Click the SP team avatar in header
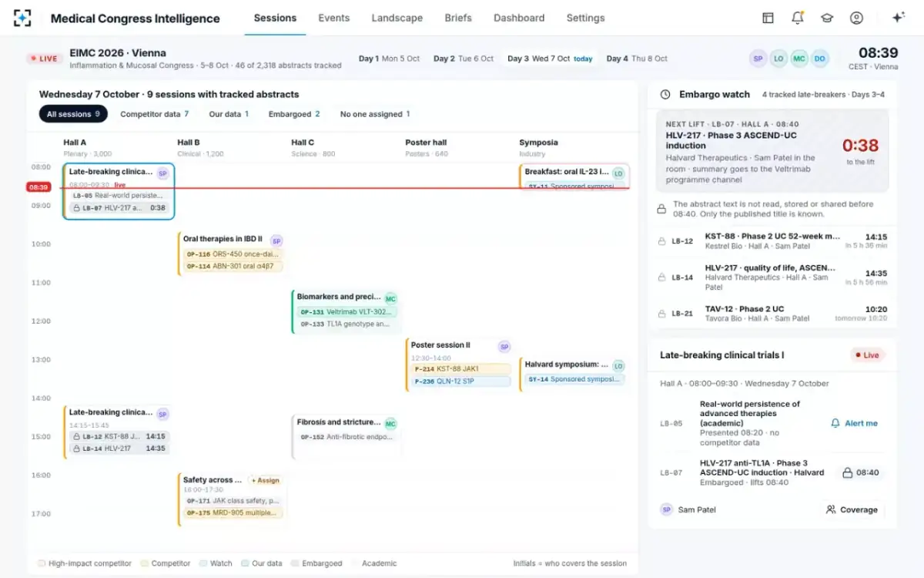The image size is (924, 578). point(758,59)
